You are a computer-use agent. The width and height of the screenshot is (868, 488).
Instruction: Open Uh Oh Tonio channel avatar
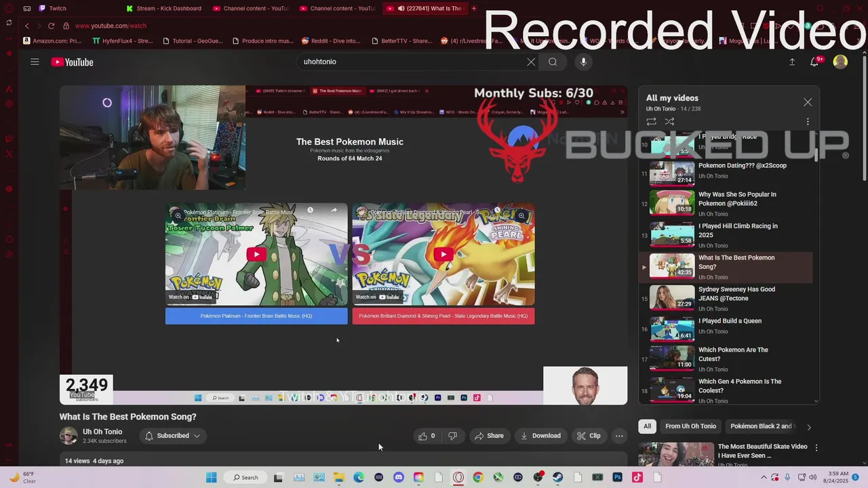coord(68,436)
